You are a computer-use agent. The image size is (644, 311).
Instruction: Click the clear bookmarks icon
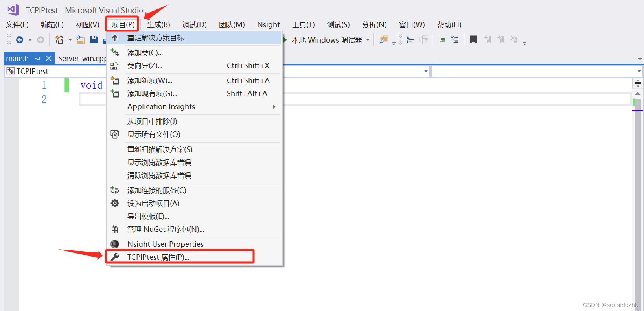pyautogui.click(x=514, y=39)
